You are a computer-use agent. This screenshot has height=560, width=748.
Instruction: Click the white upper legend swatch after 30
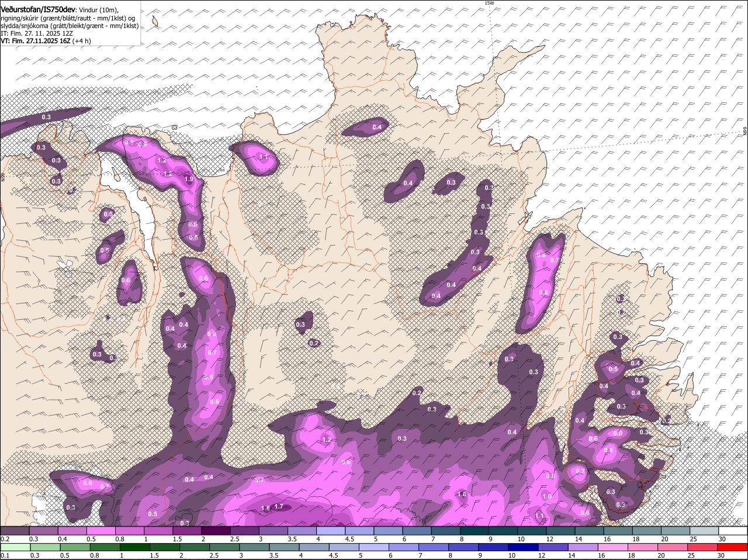coord(733,530)
